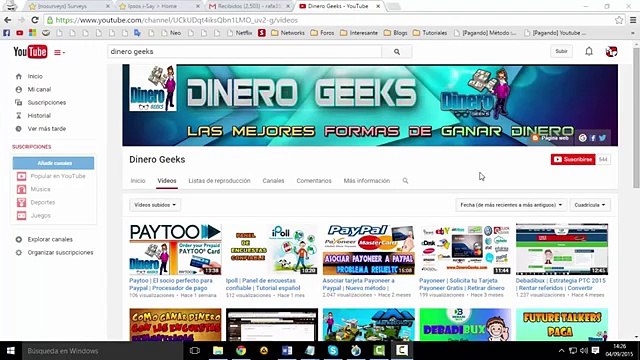
Task: Open Mi canal in sidebar
Action: point(39,89)
